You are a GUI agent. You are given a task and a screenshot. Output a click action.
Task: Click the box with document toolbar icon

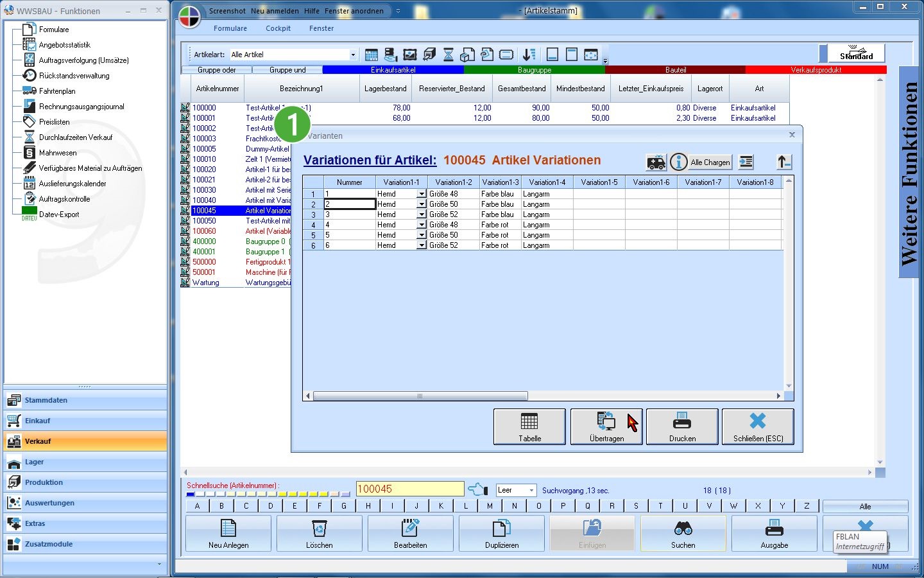point(468,55)
